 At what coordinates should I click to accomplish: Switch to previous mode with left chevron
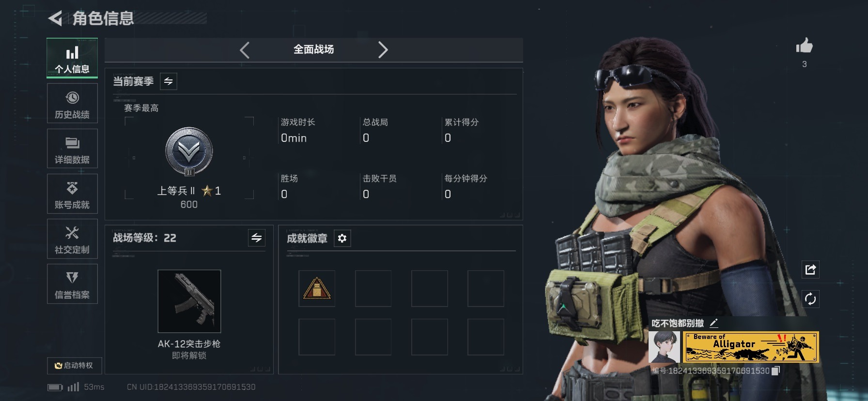coord(245,50)
